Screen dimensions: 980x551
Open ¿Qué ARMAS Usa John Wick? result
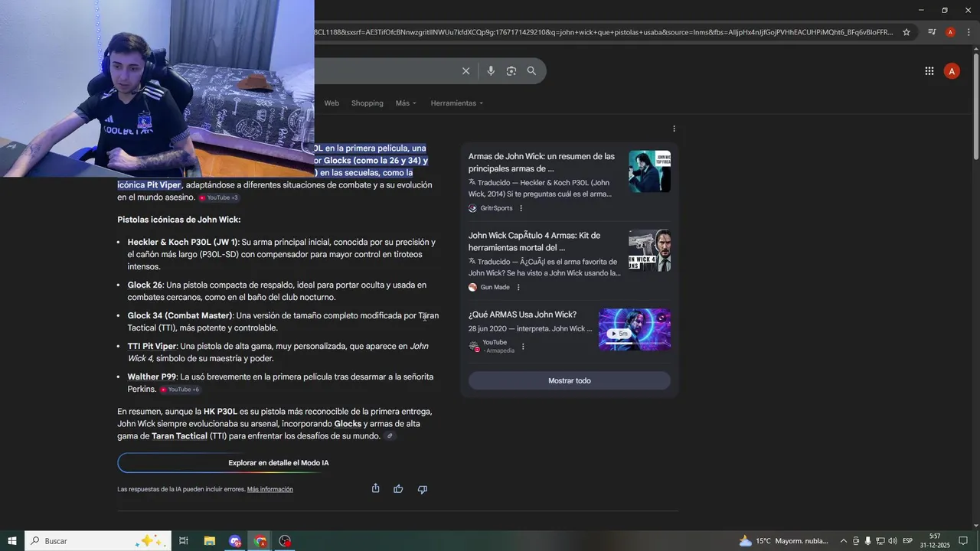tap(522, 315)
